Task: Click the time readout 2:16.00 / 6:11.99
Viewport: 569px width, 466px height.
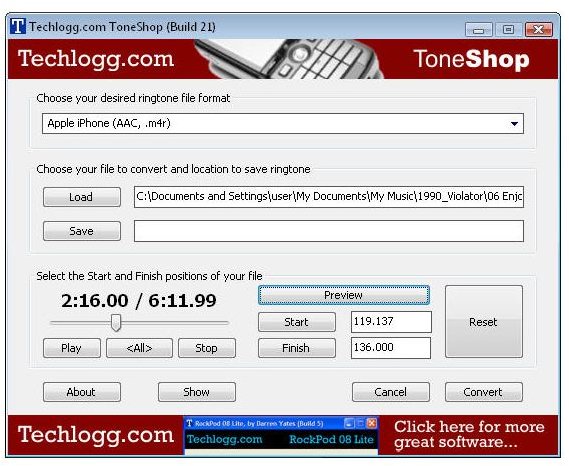Action: 139,301
